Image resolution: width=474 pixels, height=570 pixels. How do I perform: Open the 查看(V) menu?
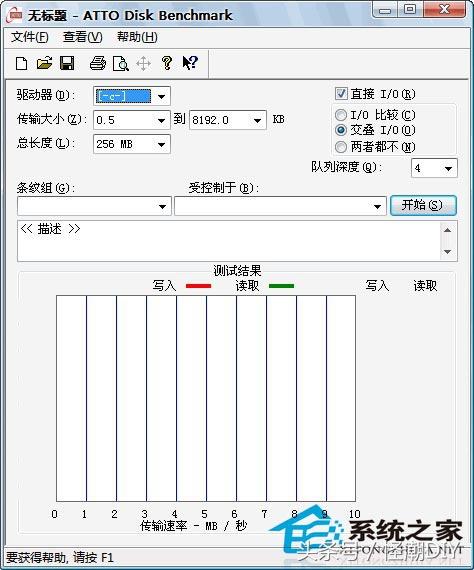[83, 37]
